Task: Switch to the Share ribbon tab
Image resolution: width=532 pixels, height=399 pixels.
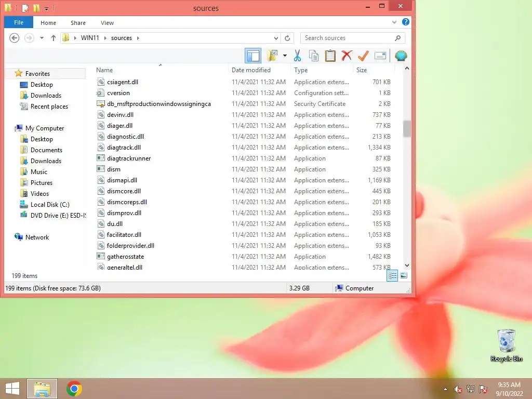Action: click(78, 23)
